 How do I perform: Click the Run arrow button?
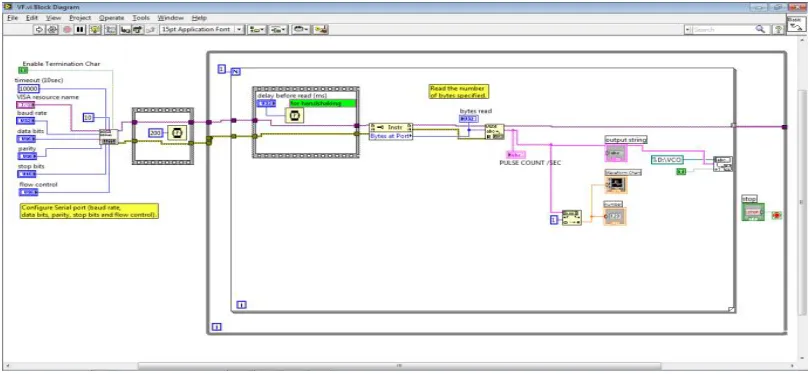[x=39, y=29]
